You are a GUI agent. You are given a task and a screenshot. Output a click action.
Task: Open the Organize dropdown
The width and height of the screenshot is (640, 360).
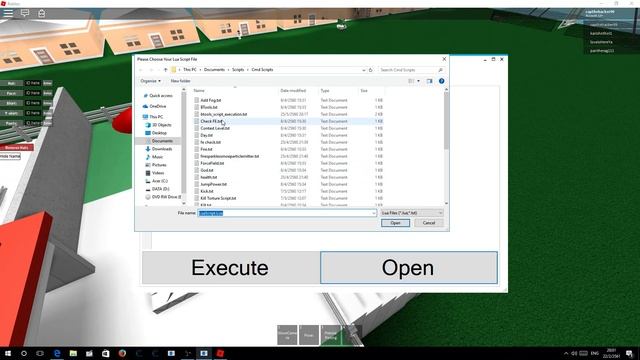click(151, 81)
